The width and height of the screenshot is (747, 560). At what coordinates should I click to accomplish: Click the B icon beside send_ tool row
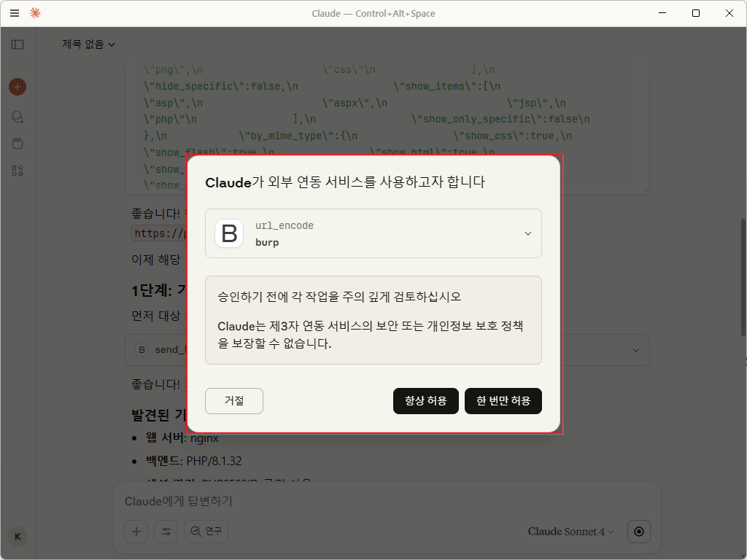[142, 350]
